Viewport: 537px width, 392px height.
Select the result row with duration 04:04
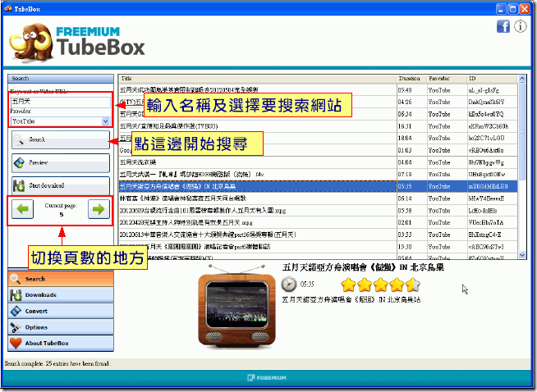tap(319, 162)
